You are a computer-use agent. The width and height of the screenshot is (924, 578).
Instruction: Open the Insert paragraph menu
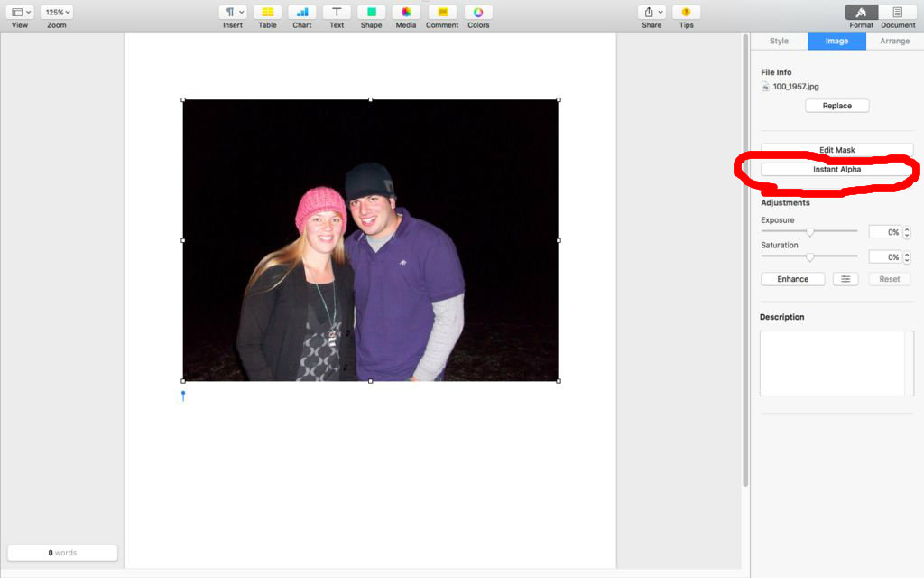coord(233,12)
